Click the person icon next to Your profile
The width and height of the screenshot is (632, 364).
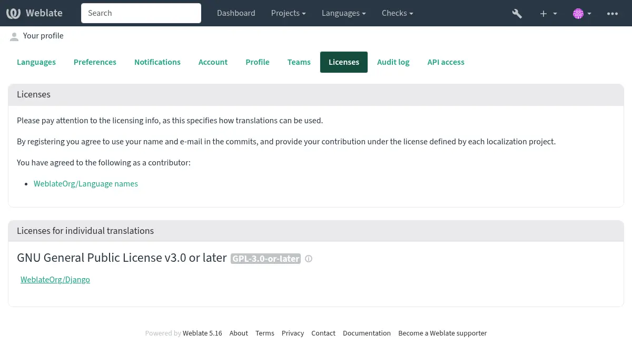14,36
